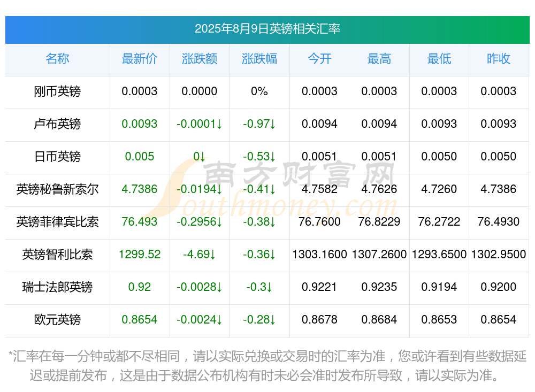Click 卢布英镑 opening price 0.0094
Screen dimensions: 535x392
(x=319, y=124)
